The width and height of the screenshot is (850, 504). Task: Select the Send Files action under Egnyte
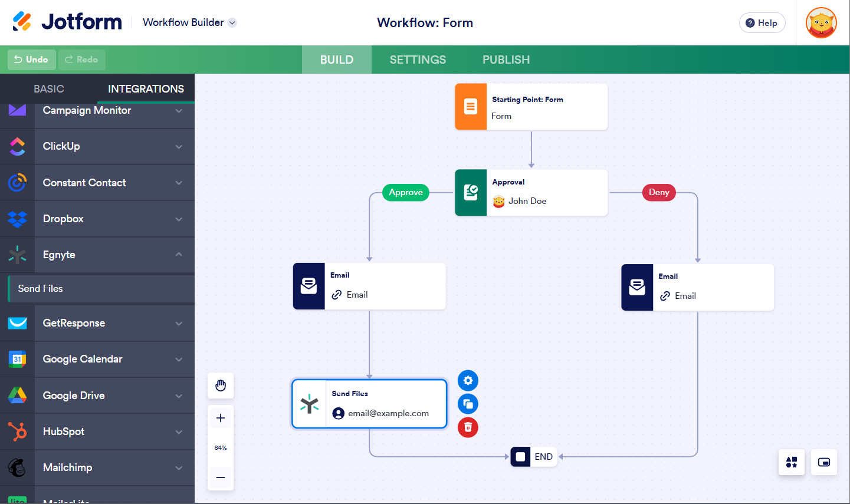(x=101, y=288)
